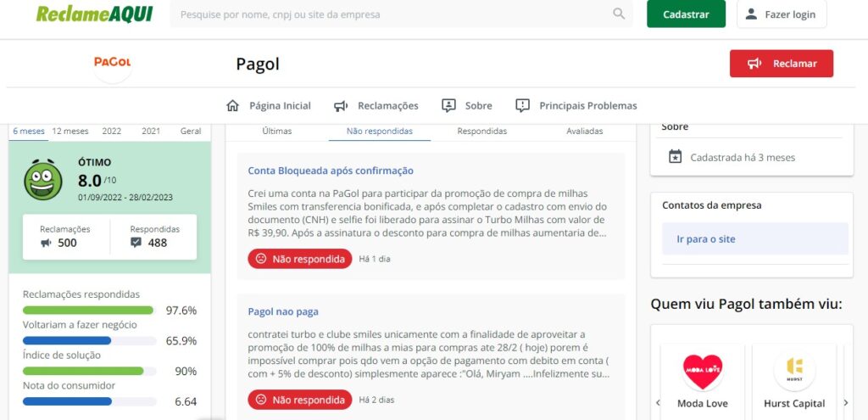Click the Pagol company logo

(113, 63)
